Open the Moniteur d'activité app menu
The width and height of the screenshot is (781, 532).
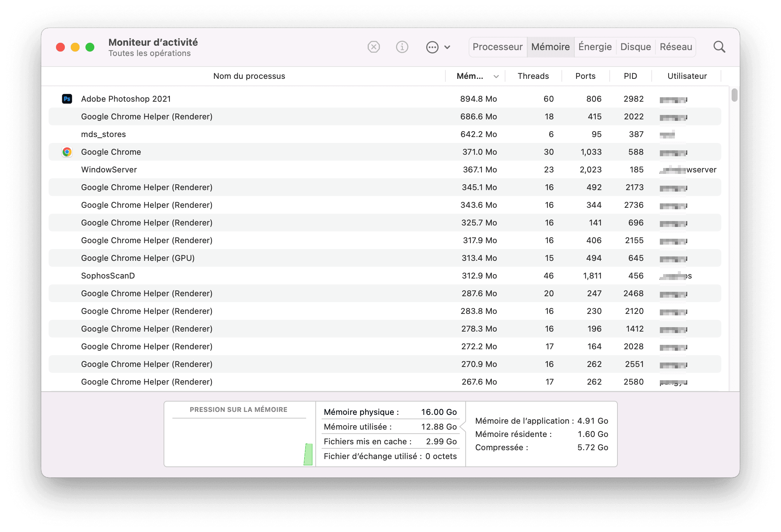coord(153,42)
